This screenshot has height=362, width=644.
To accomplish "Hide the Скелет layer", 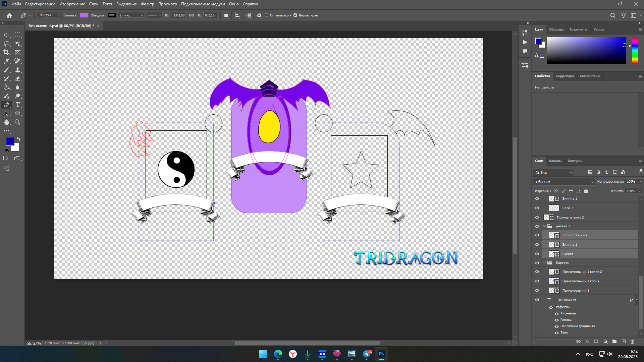I will [537, 254].
